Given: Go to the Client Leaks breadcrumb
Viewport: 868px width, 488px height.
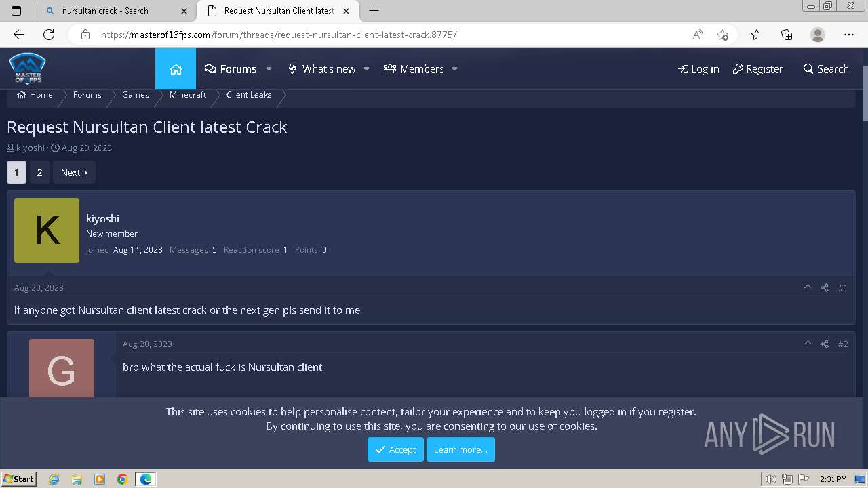Looking at the screenshot, I should coord(249,95).
